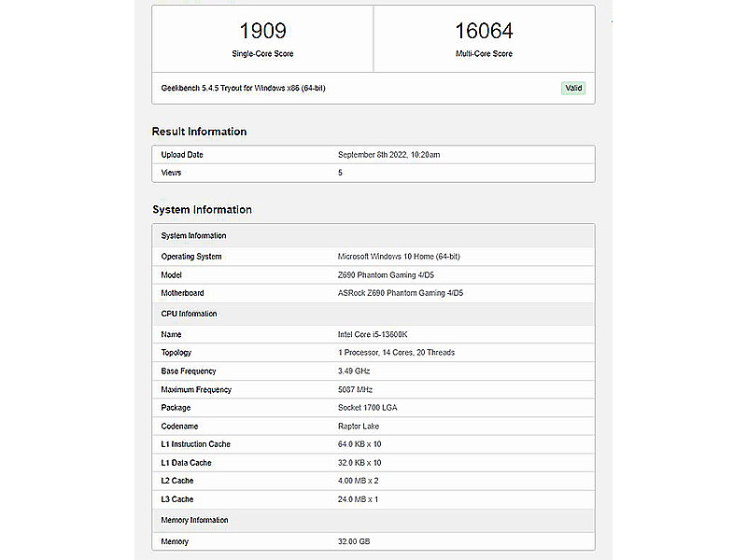This screenshot has height=560, width=747.
Task: Click the 32.00 GB memory value
Action: tap(354, 541)
